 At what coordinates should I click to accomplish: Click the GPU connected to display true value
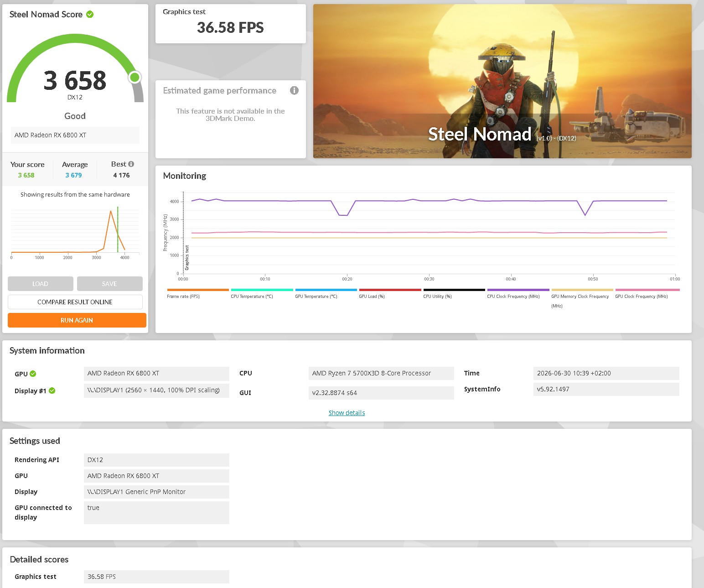click(156, 513)
